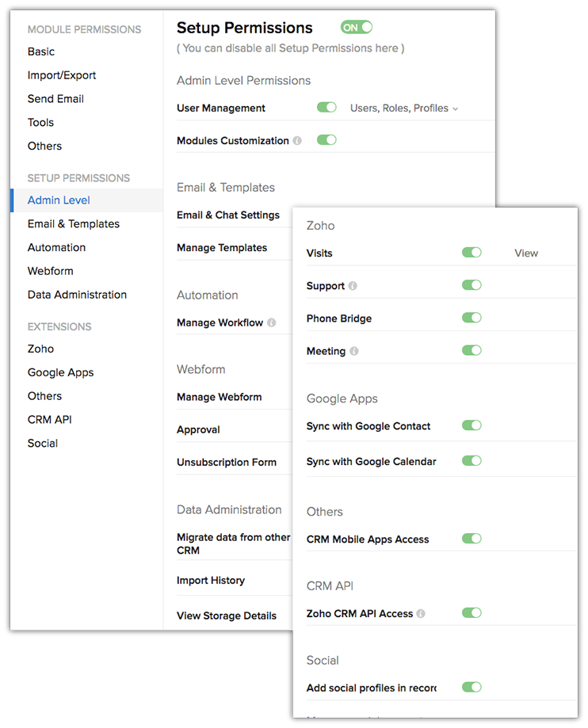Select Admin Level in the sidebar

pyautogui.click(x=59, y=200)
